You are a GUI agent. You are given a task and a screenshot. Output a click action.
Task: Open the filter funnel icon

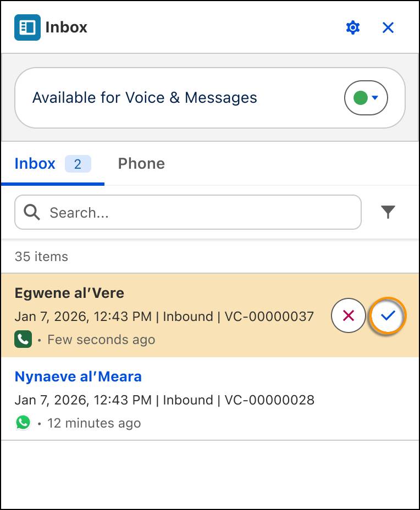[x=388, y=212]
